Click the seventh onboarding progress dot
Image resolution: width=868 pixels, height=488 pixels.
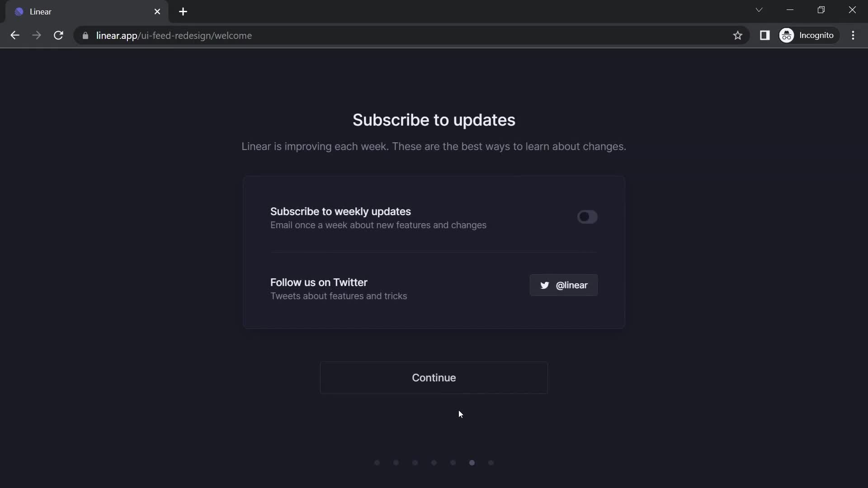(491, 462)
